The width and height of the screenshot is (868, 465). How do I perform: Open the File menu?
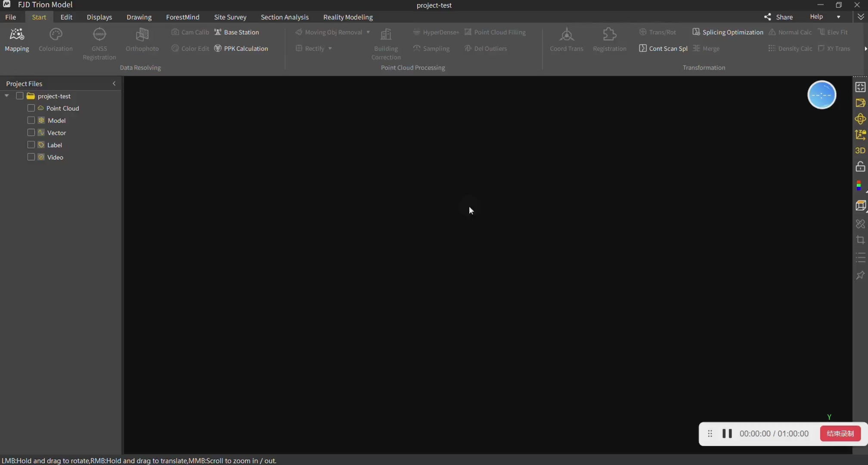[x=11, y=17]
